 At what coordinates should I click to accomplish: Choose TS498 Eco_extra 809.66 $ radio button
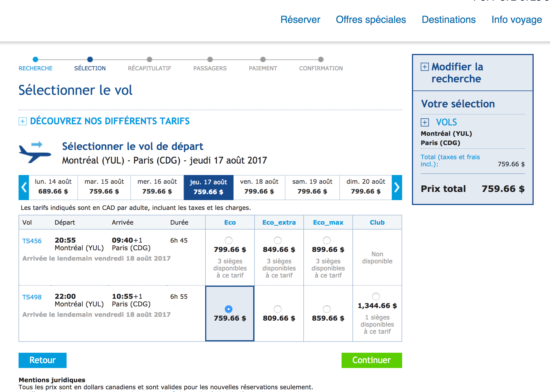click(x=278, y=309)
